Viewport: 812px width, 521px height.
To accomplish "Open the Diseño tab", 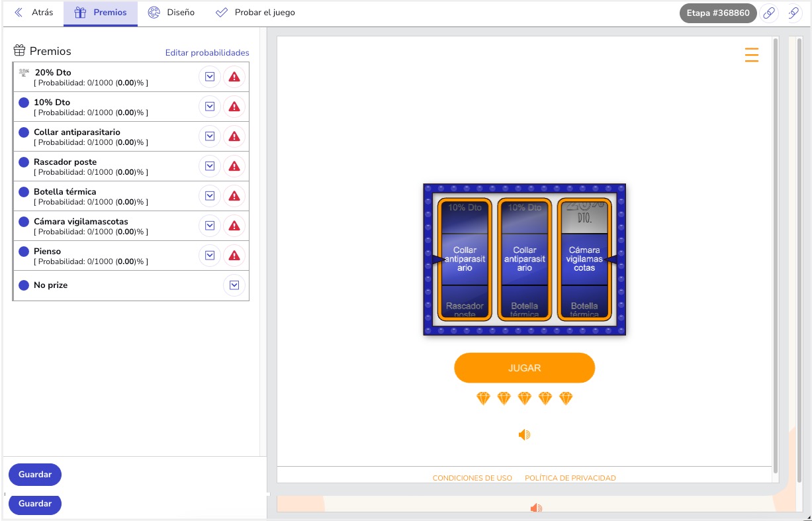I will [171, 13].
